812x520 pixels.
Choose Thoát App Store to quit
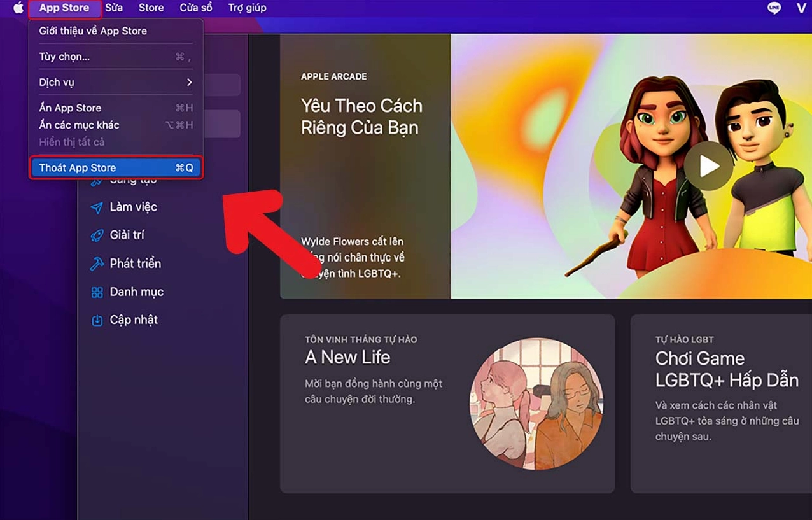(116, 168)
